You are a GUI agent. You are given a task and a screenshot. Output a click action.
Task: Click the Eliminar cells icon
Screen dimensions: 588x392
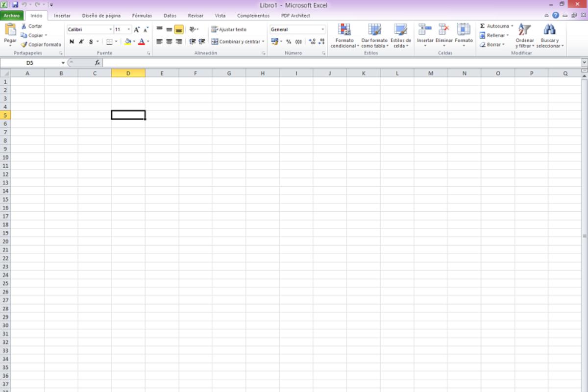[x=444, y=30]
